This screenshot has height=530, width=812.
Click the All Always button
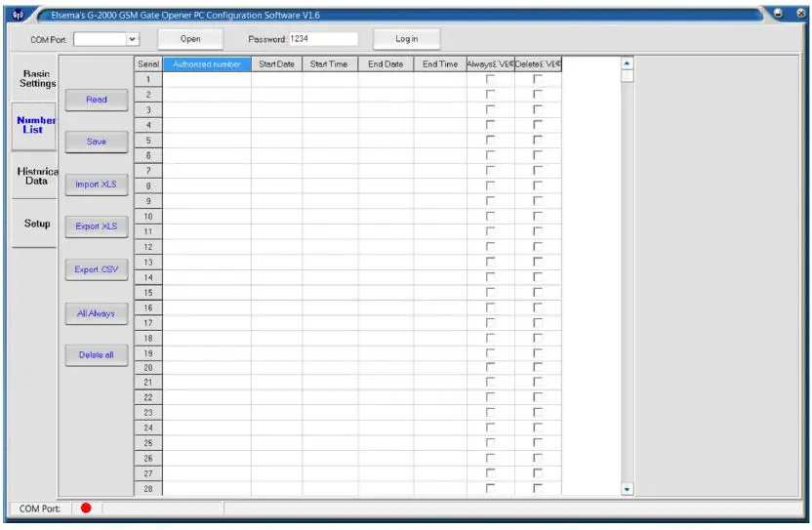[x=97, y=313]
